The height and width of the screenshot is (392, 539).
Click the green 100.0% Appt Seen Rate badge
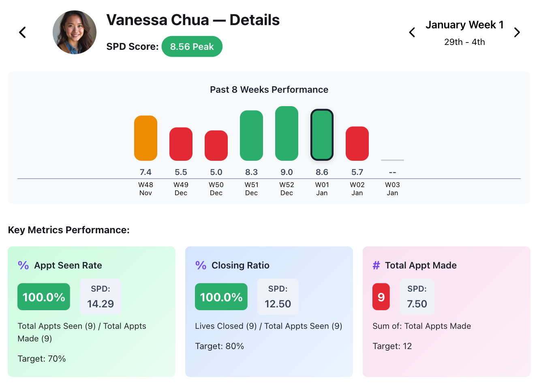pos(44,296)
